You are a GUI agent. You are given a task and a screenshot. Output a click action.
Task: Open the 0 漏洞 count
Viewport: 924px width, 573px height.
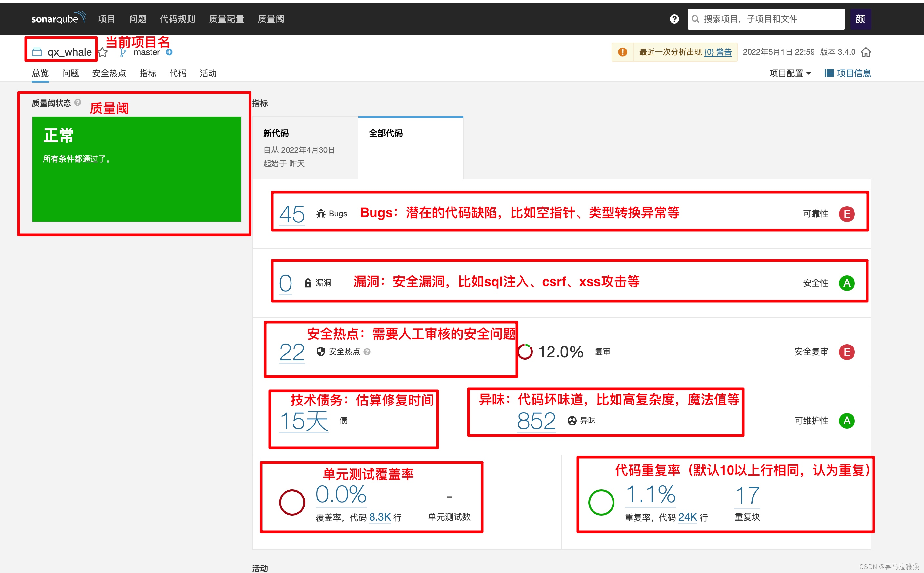tap(285, 283)
